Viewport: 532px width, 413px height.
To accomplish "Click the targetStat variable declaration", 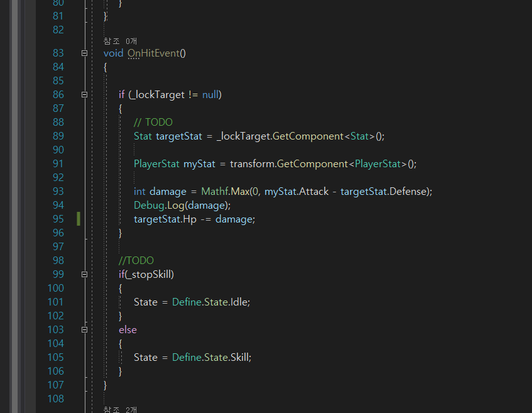I will 179,136.
